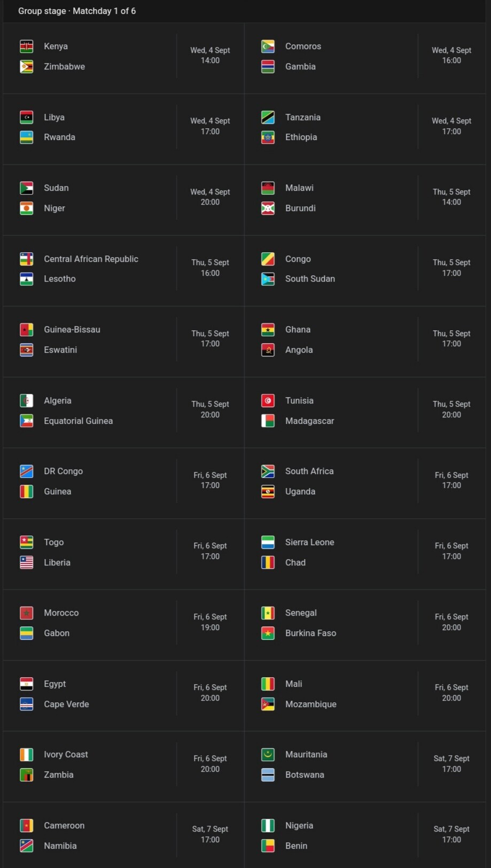The width and height of the screenshot is (491, 868).
Task: Select the Senegal team name
Action: [301, 613]
